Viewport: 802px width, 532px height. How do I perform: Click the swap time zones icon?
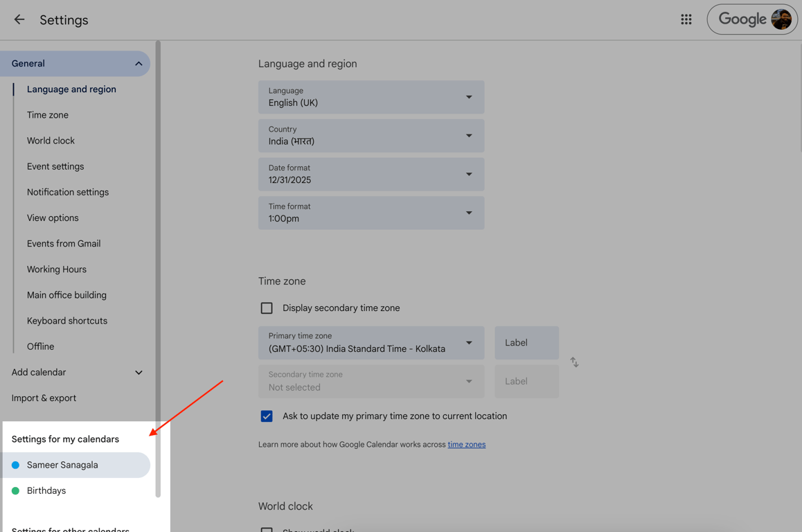point(574,362)
